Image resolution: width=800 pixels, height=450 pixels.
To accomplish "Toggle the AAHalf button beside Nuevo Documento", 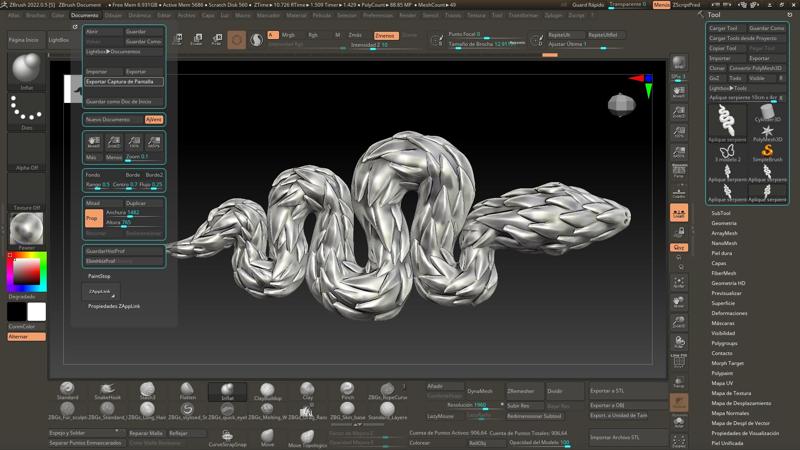I will (x=154, y=119).
